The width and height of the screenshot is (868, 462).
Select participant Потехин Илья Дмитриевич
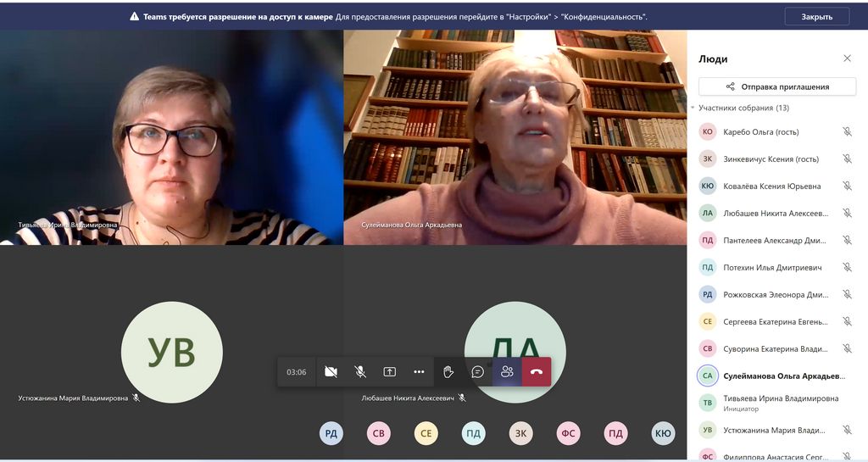[x=772, y=268]
